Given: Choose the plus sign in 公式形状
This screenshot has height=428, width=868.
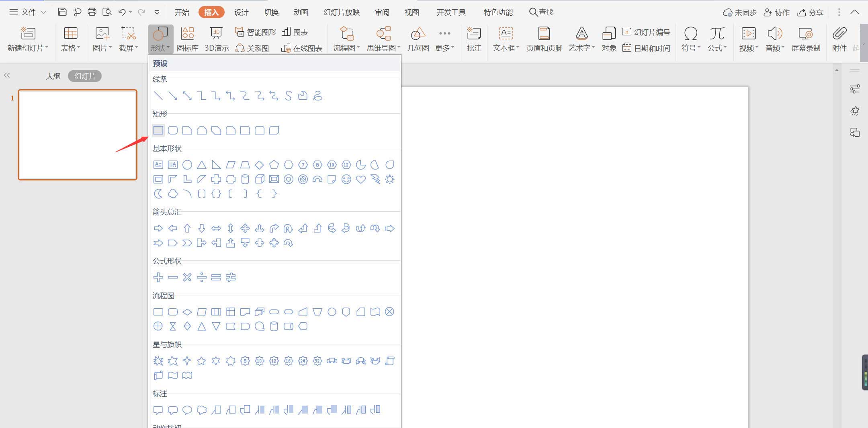Looking at the screenshot, I should click(158, 277).
